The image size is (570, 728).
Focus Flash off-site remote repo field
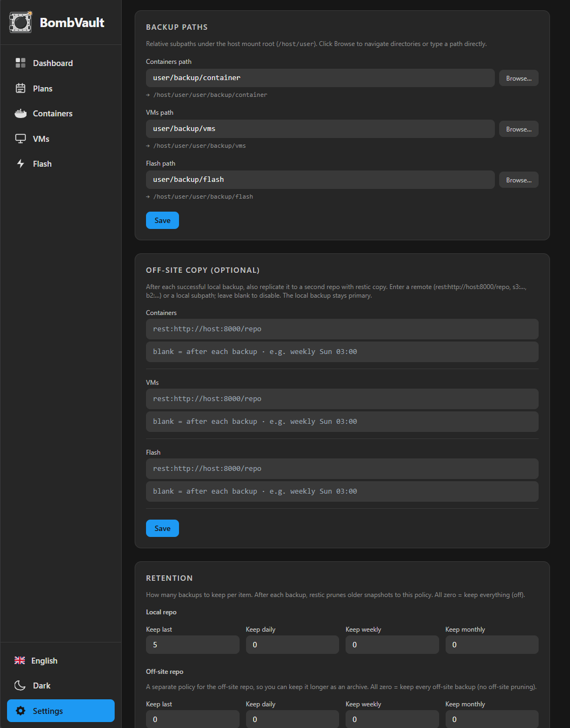click(x=342, y=469)
